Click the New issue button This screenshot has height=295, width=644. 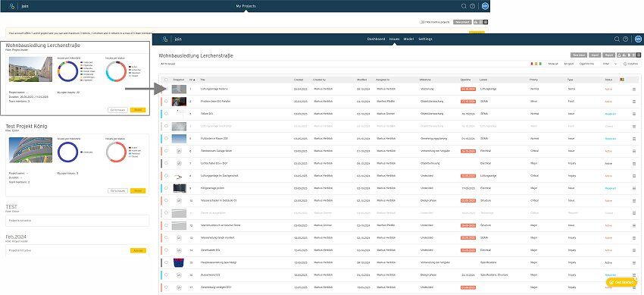tap(579, 55)
